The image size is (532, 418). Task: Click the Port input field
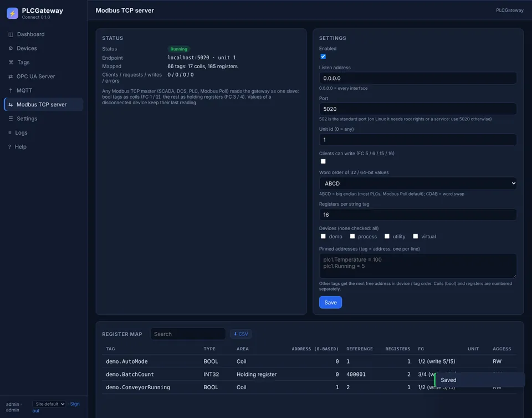point(418,109)
